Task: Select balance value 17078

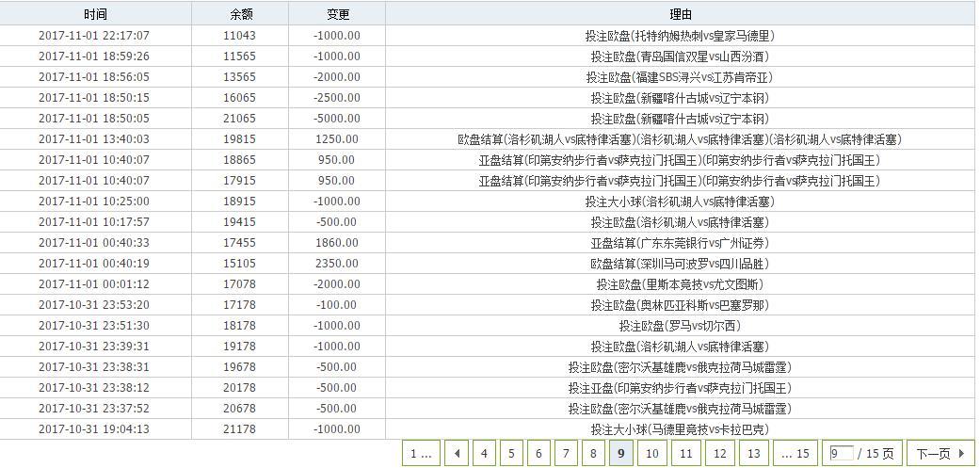Action: tap(239, 284)
